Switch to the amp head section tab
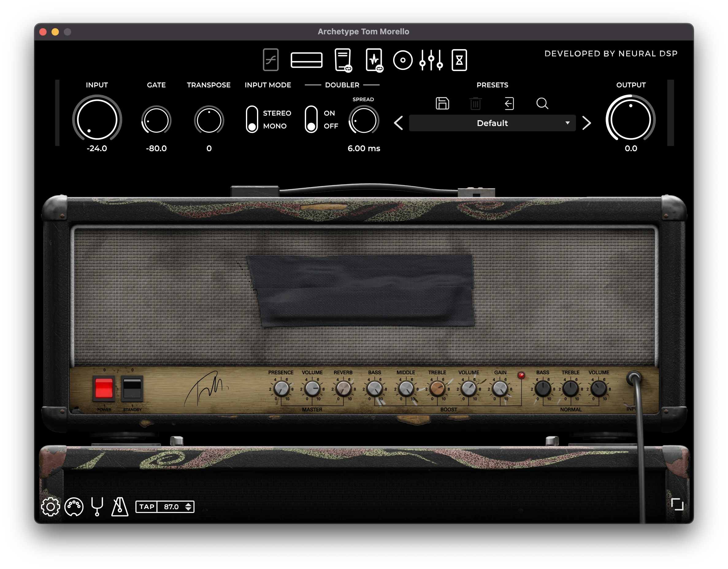Viewport: 728px width, 569px height. tap(306, 60)
